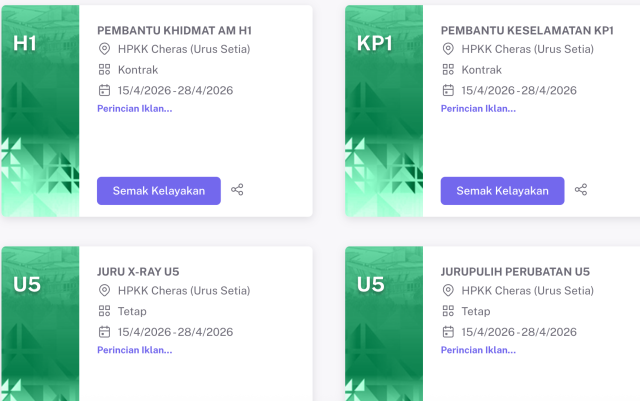Viewport: 640px width, 401px height.
Task: Open Perincian Iklan for Juru X-Ray U5
Action: (x=134, y=350)
